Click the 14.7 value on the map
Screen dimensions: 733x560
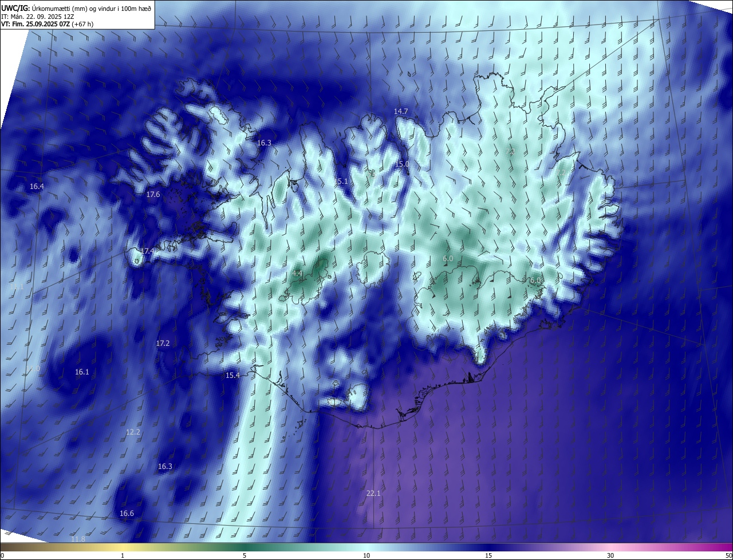point(401,111)
